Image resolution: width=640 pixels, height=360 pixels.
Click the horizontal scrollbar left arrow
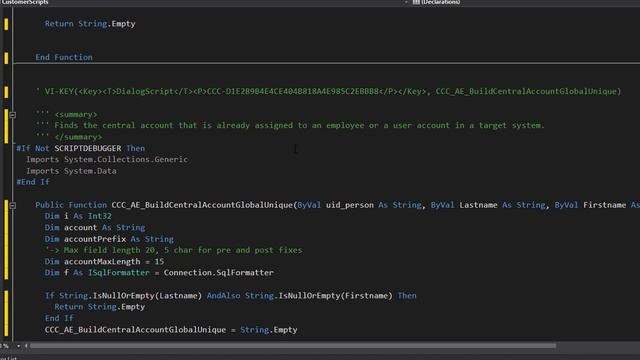pyautogui.click(x=26, y=346)
